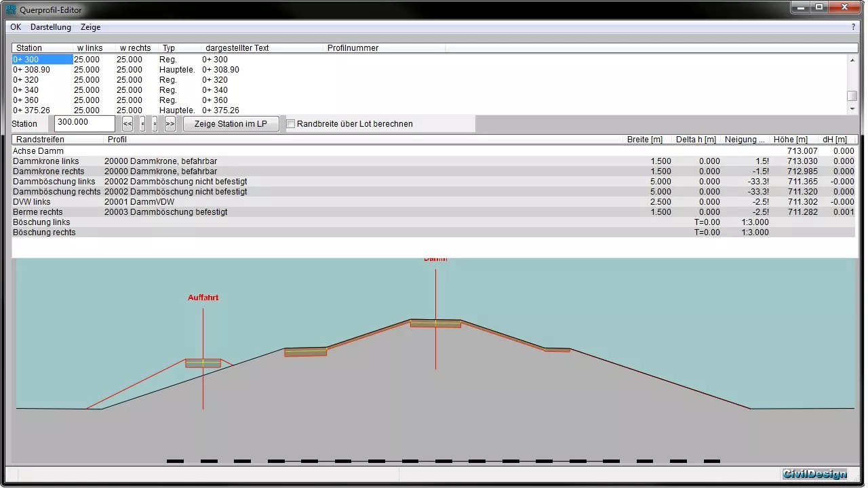This screenshot has height=488, width=868.
Task: Click OK in the menu bar
Action: click(16, 27)
